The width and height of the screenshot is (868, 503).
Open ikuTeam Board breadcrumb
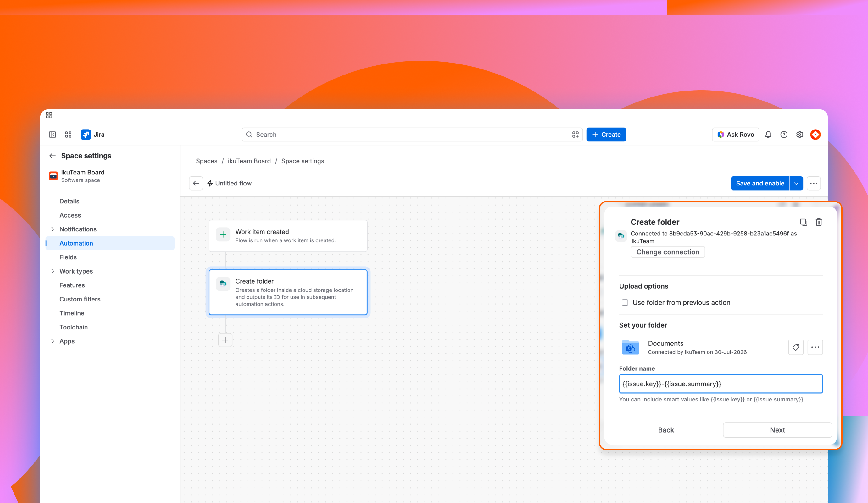pyautogui.click(x=249, y=161)
